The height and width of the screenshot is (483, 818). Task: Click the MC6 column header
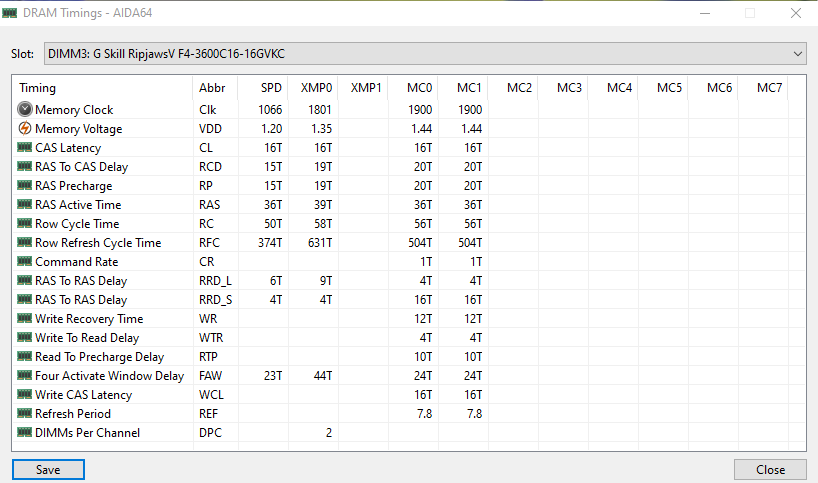pos(714,88)
